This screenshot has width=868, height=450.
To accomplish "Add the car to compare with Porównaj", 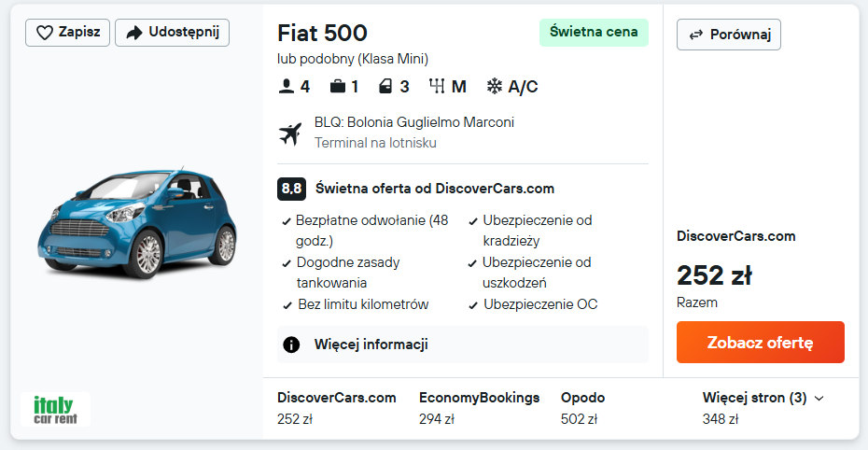I will [729, 35].
